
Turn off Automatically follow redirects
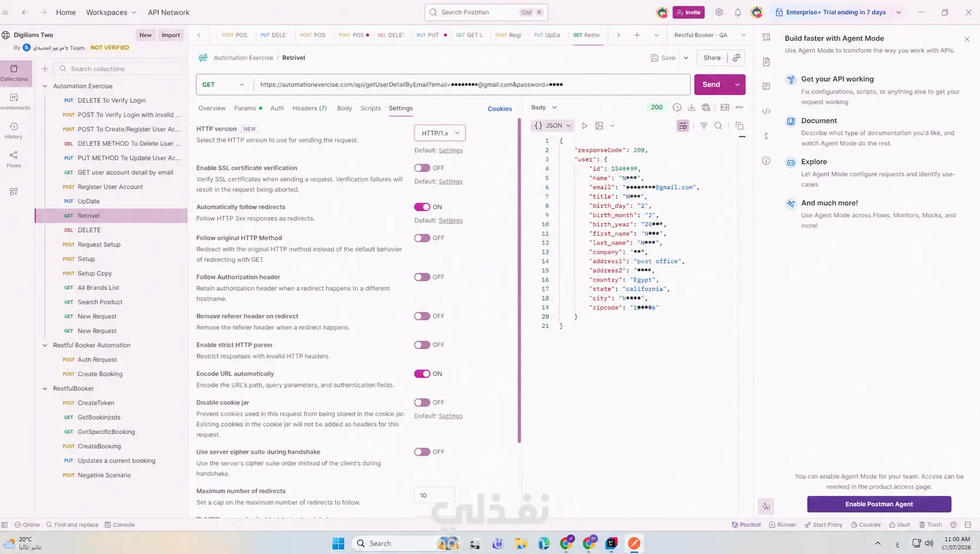click(422, 207)
